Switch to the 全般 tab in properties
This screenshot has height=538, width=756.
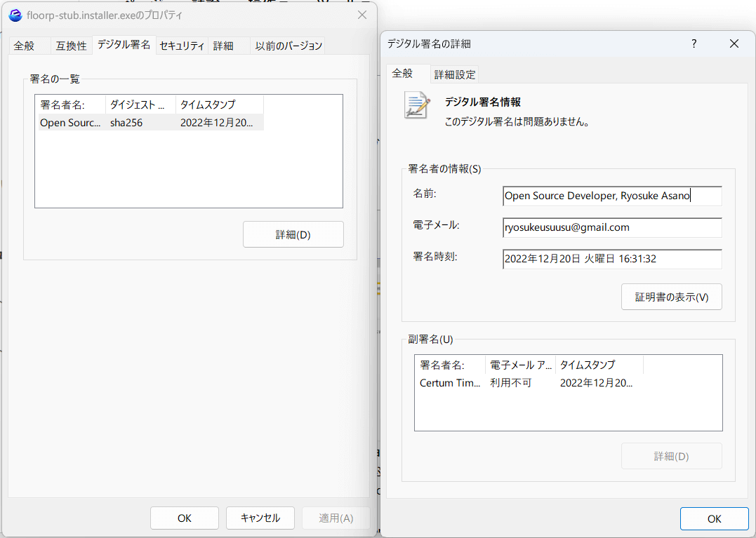[24, 46]
